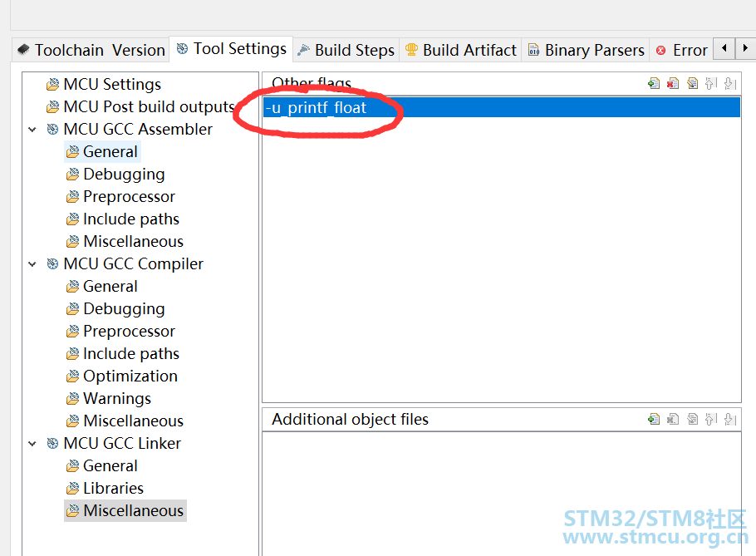Add an additional object file
The height and width of the screenshot is (556, 756).
[x=654, y=419]
